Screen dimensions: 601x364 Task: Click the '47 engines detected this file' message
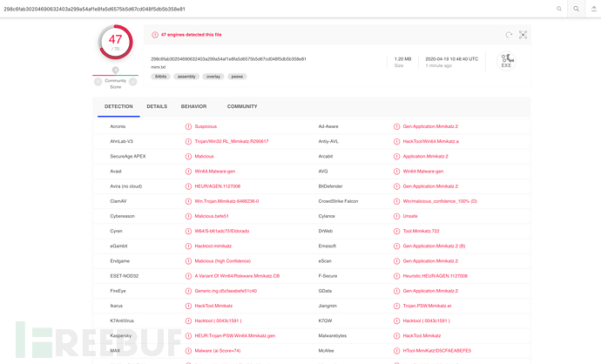(191, 35)
